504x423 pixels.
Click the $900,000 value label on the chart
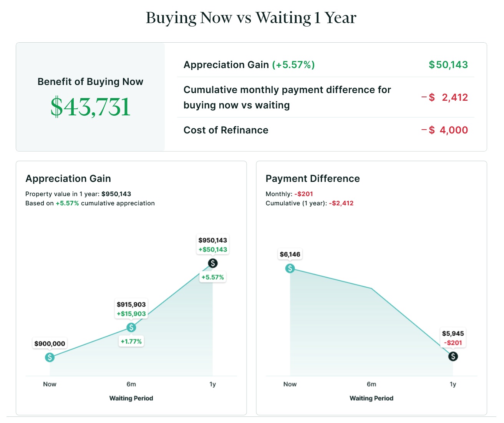coord(50,343)
